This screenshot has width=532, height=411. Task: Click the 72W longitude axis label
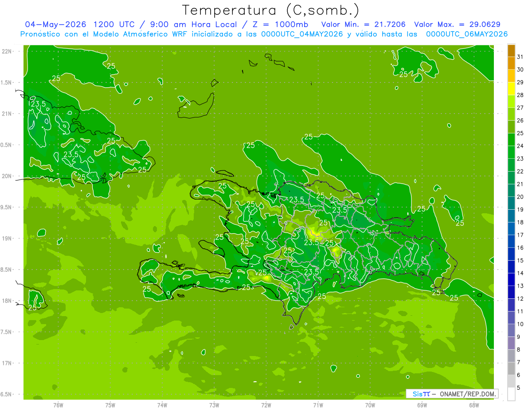coord(266,405)
